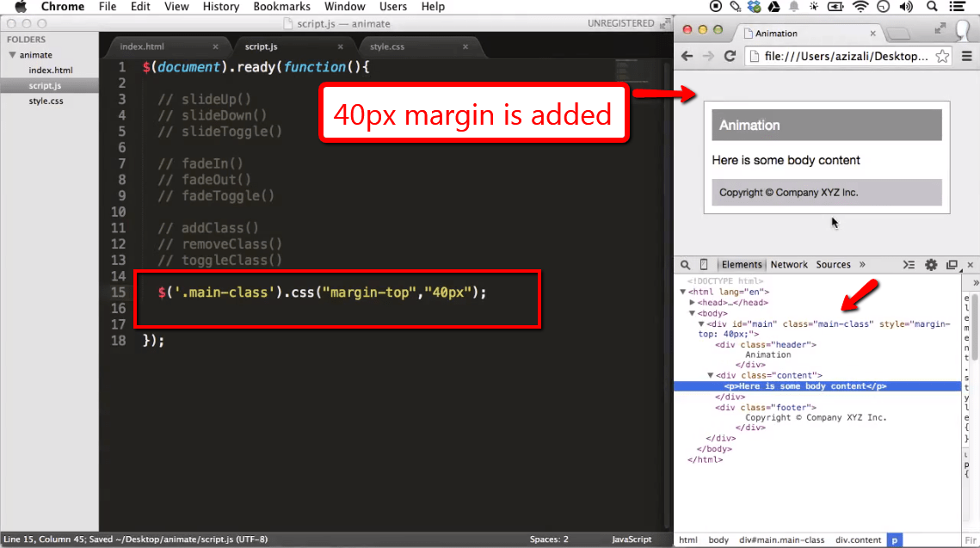980x548 pixels.
Task: Click the Apple menu icon
Action: (20, 6)
